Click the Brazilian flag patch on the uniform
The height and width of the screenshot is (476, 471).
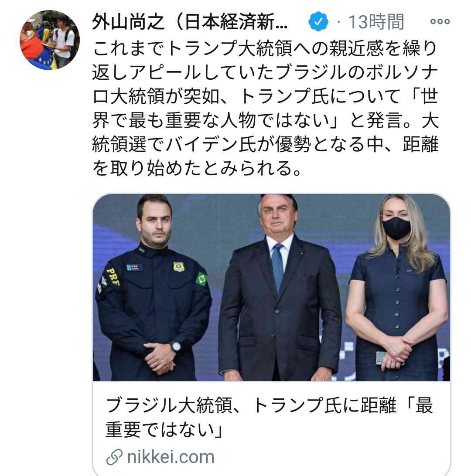click(201, 279)
